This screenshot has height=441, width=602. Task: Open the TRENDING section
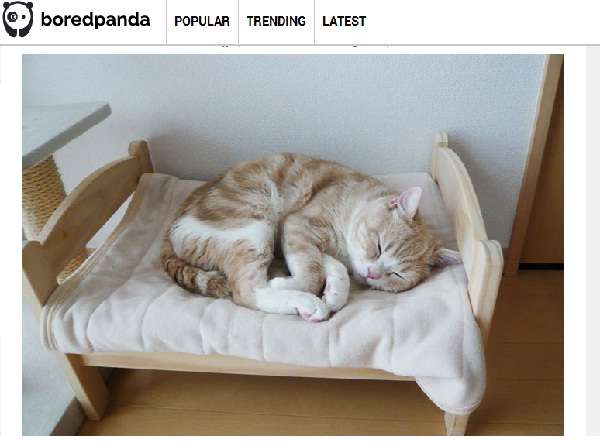[x=276, y=21]
